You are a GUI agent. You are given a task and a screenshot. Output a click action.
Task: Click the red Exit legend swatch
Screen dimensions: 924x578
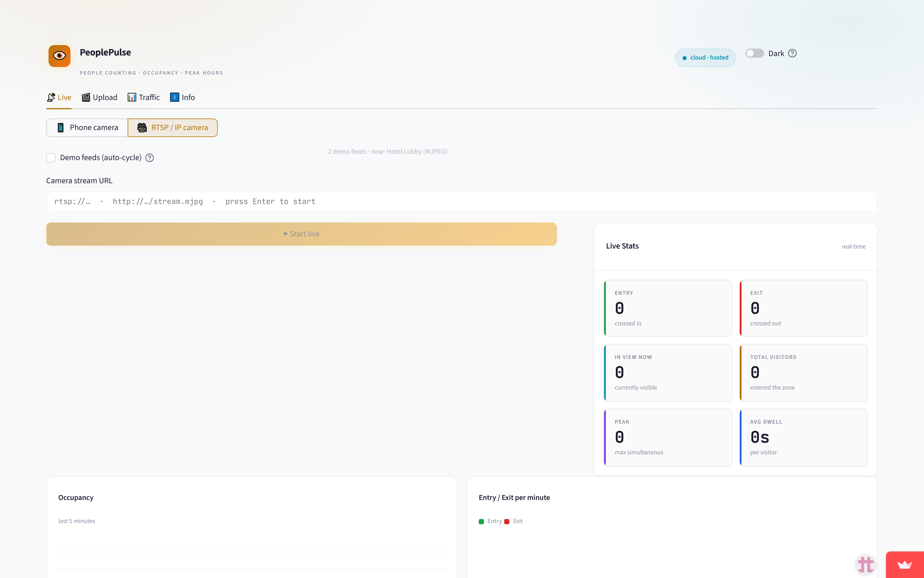tap(507, 521)
